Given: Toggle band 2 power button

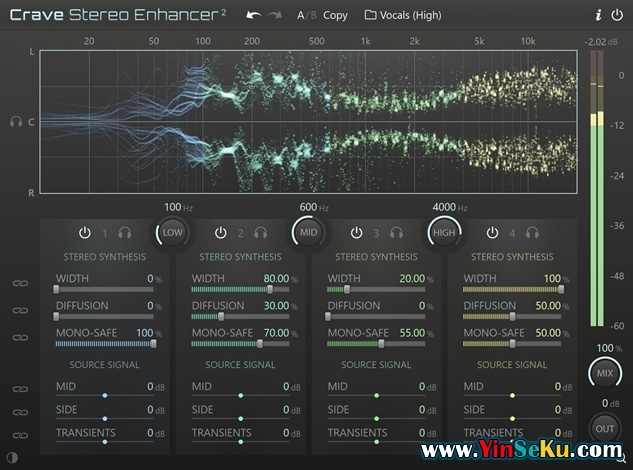Looking at the screenshot, I should (221, 233).
